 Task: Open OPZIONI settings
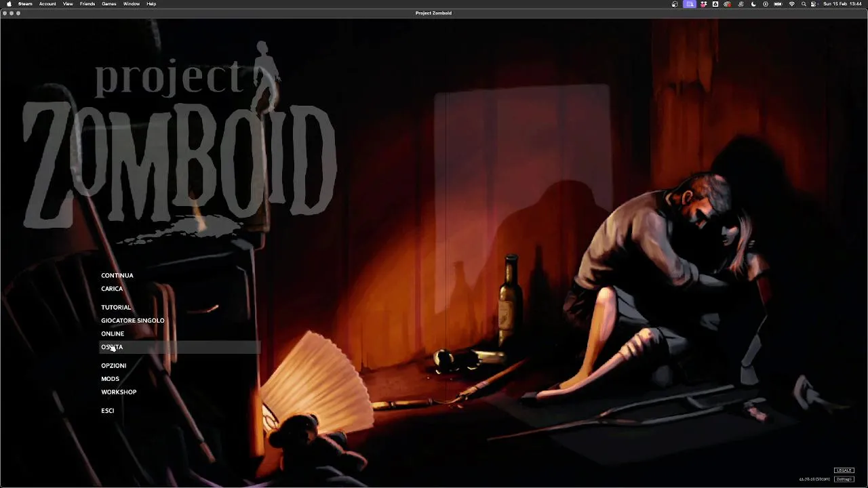pyautogui.click(x=114, y=365)
